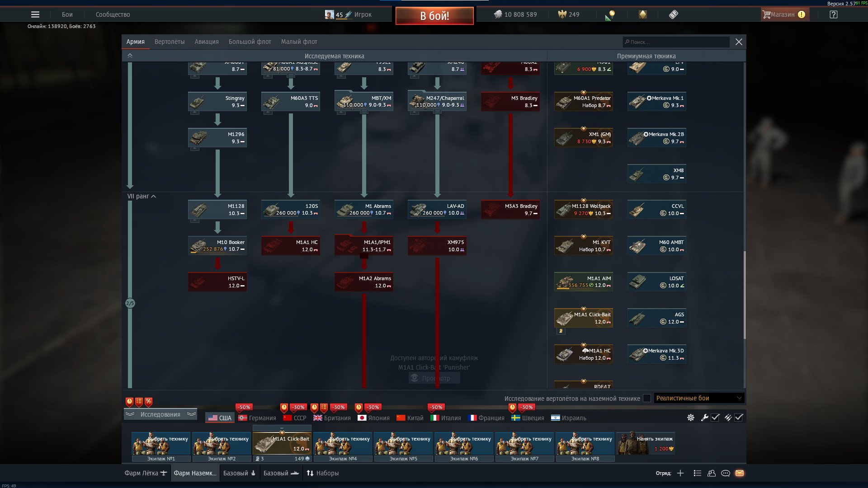Image resolution: width=868 pixels, height=488 pixels.
Task: Click the В бой! battle button
Action: pos(434,16)
